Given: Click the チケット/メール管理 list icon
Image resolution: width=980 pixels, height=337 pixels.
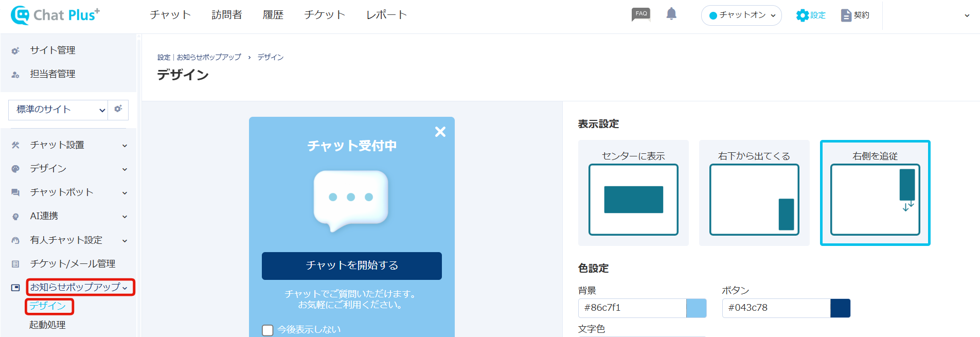Looking at the screenshot, I should 15,264.
